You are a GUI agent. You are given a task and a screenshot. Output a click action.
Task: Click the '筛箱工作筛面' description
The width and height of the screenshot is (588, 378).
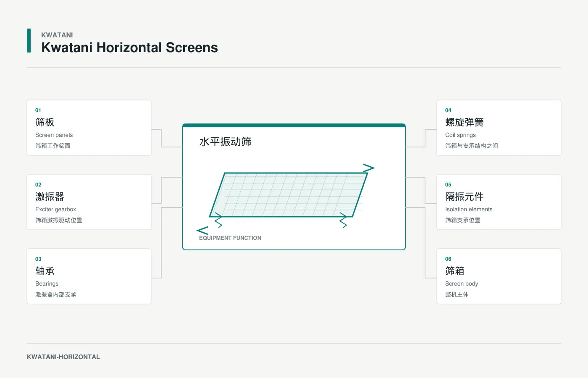(53, 146)
